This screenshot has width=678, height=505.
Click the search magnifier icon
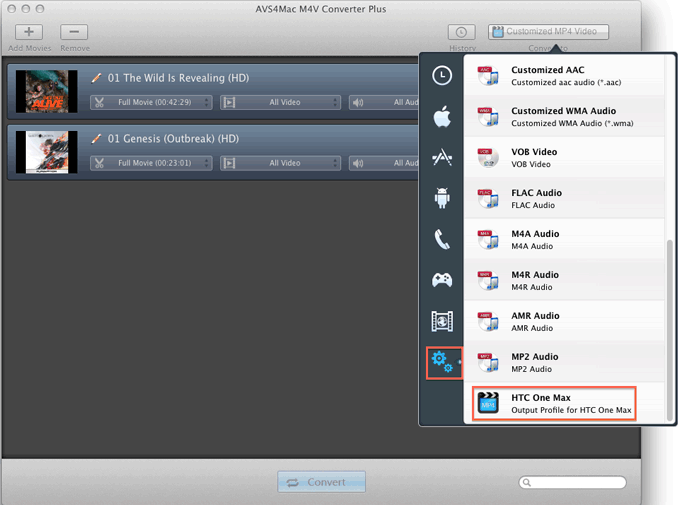click(x=527, y=482)
